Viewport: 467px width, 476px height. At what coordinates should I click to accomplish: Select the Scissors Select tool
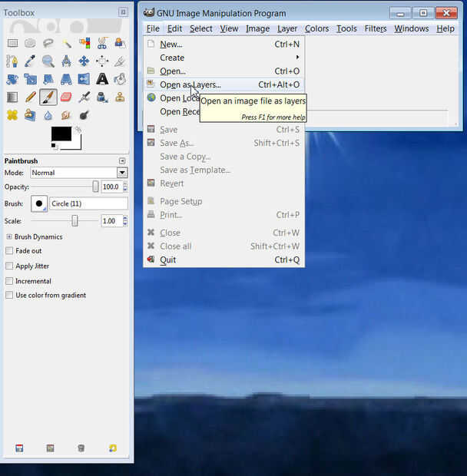[x=102, y=44]
